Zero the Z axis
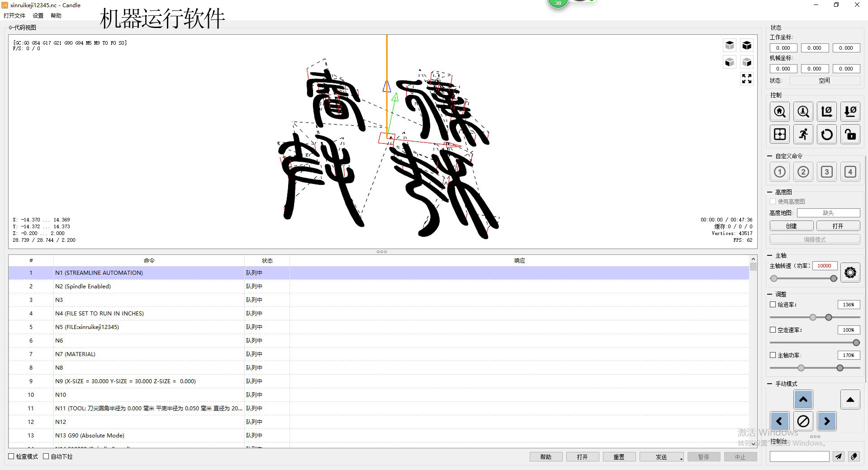The image size is (868, 470). tap(850, 112)
